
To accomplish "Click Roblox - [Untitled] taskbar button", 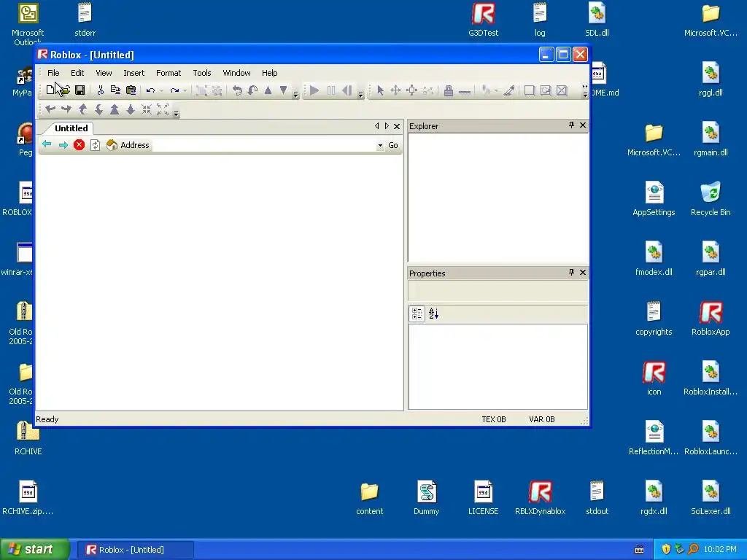I will point(136,550).
